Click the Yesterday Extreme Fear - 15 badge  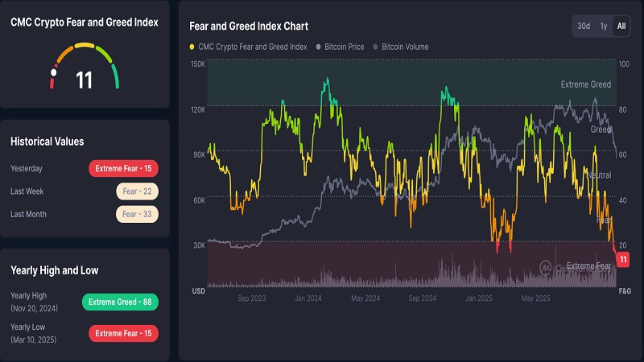[123, 169]
